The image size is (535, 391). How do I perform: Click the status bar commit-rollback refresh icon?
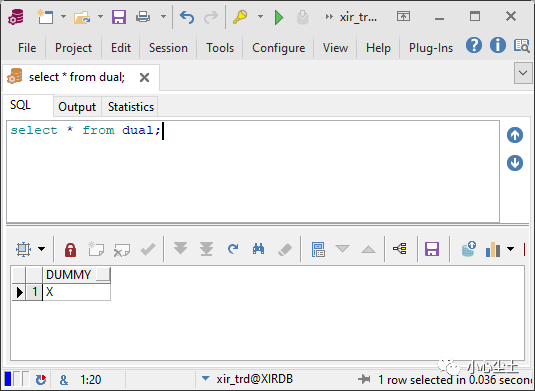click(41, 379)
